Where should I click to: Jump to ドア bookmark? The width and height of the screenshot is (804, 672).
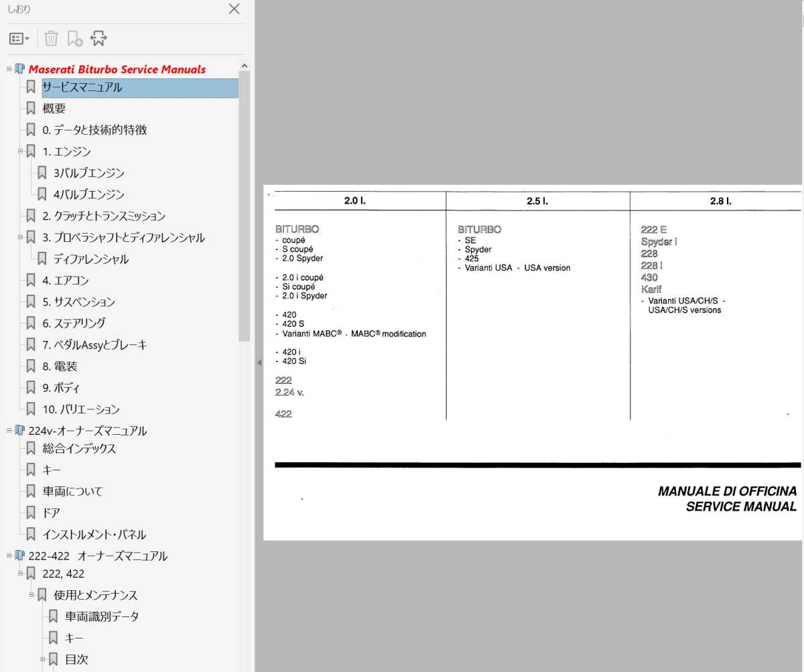click(x=51, y=513)
